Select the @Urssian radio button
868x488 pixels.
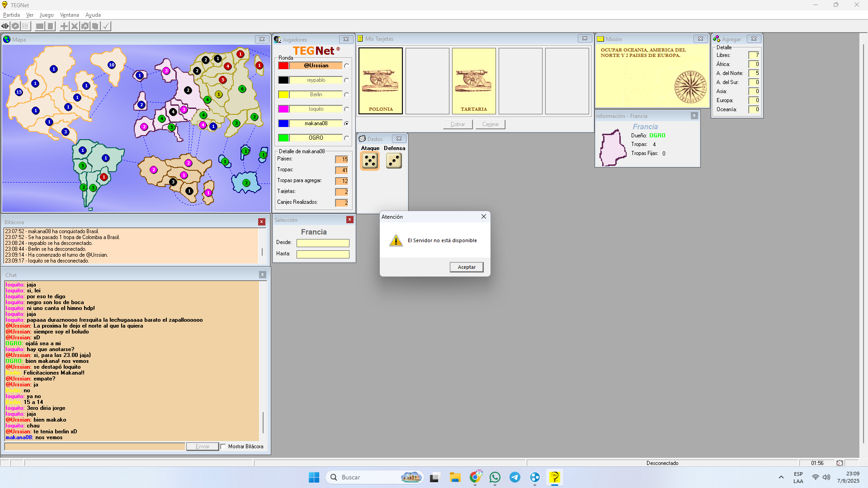pyautogui.click(x=347, y=66)
